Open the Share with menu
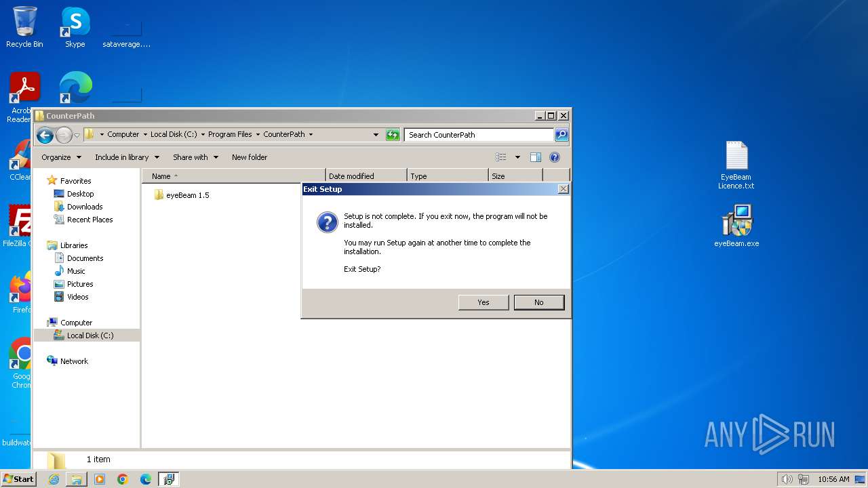Image resolution: width=868 pixels, height=488 pixels. (x=195, y=157)
